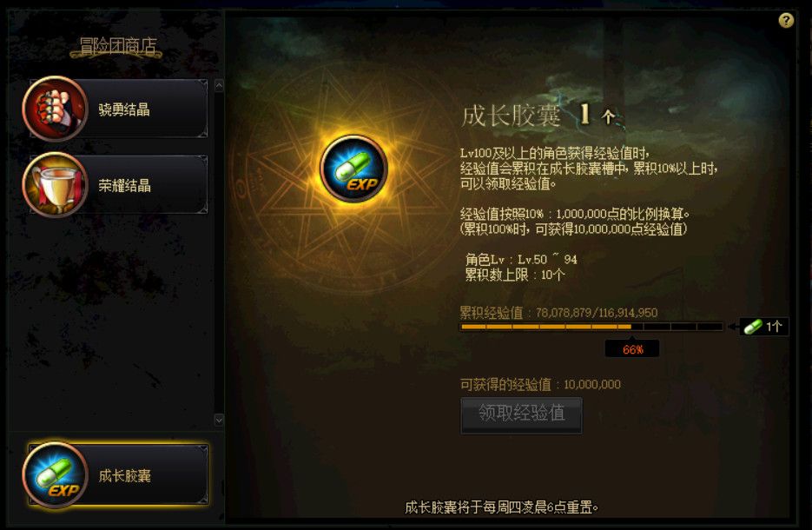Click the 成长胶囊 1个 heading
812x530 pixels.
(x=538, y=115)
